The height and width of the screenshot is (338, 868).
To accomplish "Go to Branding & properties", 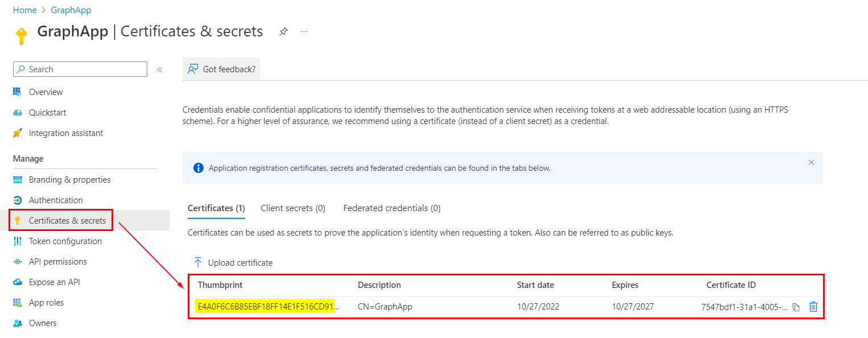I will 69,179.
